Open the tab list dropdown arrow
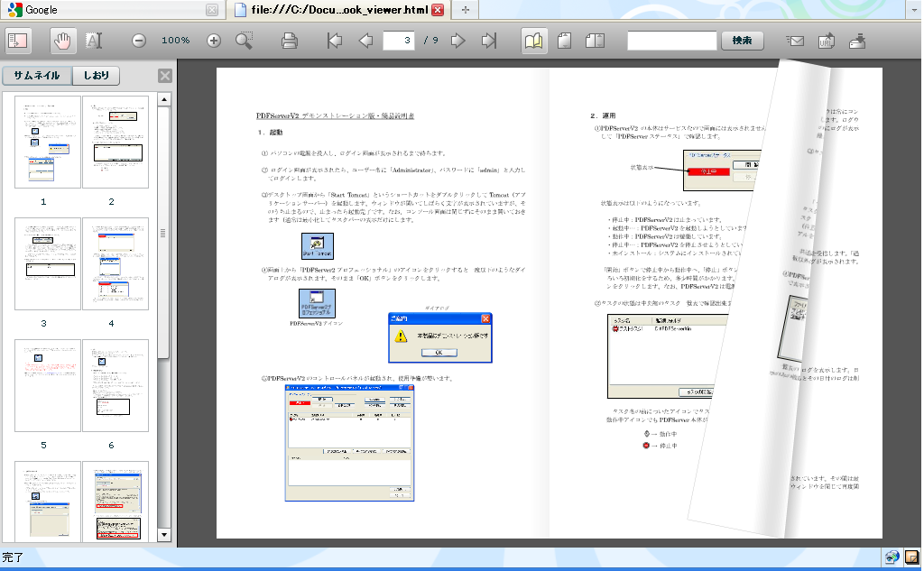The image size is (924, 571). pyautogui.click(x=915, y=9)
